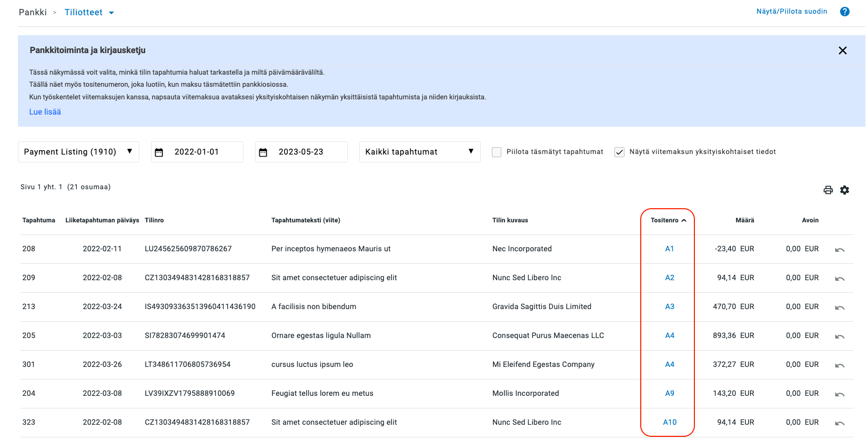Open voucher A10 link
Viewport: 868px width, 440px height.
pyautogui.click(x=669, y=422)
